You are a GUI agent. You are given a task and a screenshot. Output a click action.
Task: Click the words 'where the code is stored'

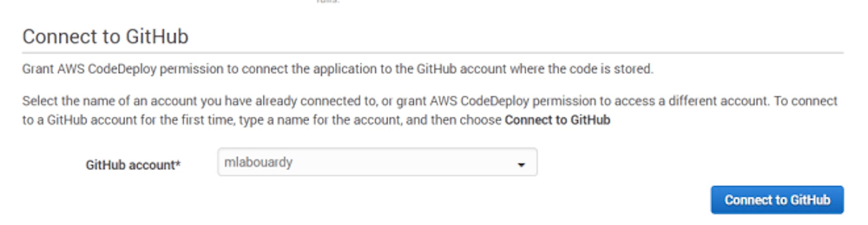(x=581, y=69)
